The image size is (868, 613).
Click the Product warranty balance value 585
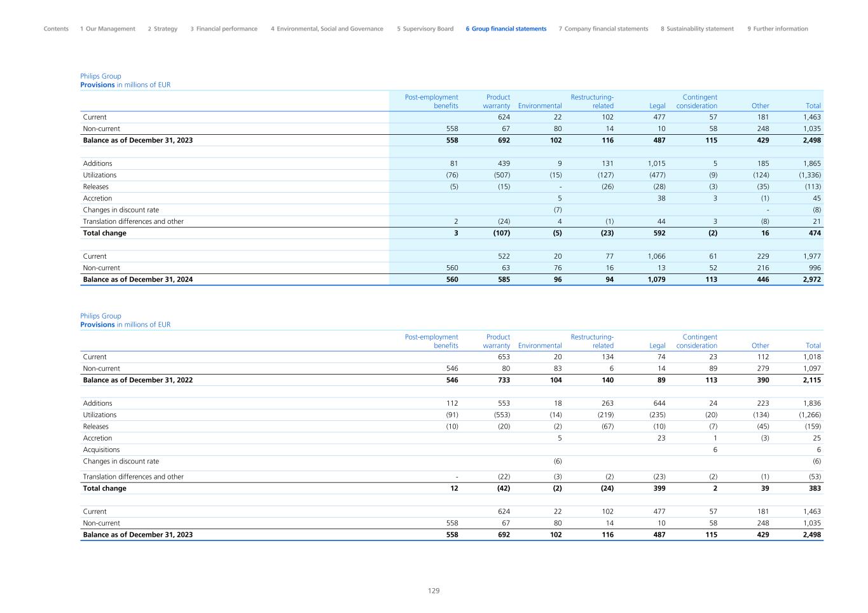pos(504,279)
